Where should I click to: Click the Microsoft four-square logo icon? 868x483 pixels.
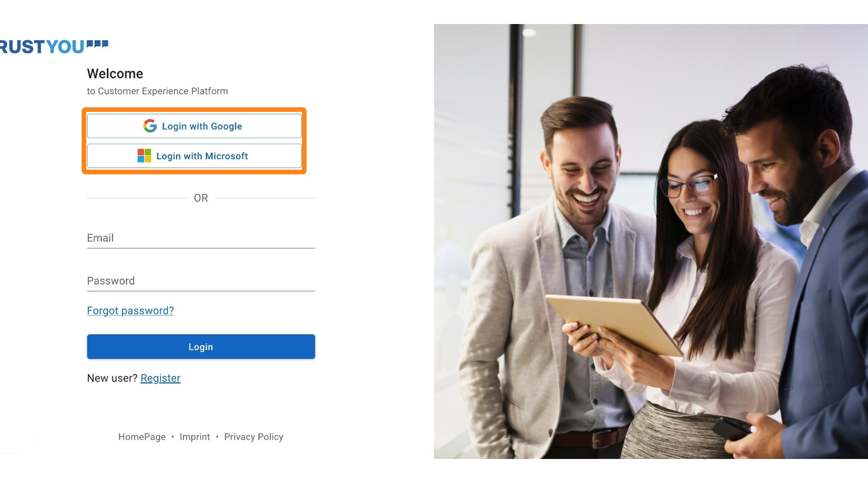click(x=144, y=155)
